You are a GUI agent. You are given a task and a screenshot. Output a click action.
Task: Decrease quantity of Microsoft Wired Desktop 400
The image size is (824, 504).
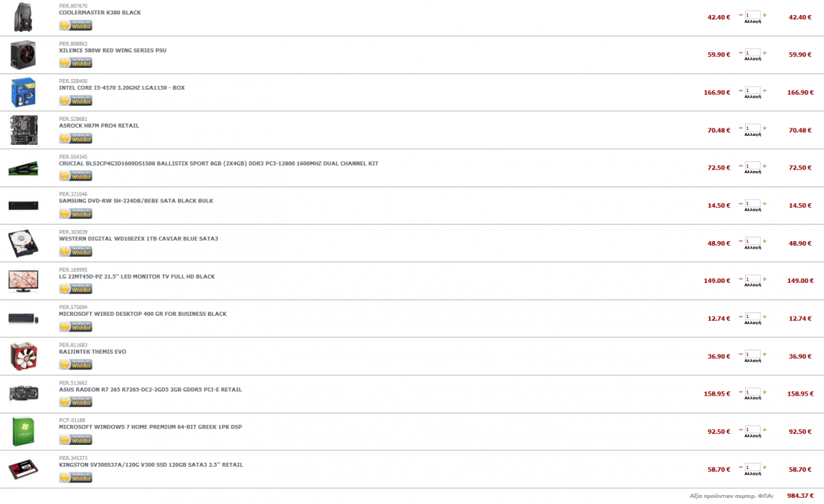pyautogui.click(x=741, y=317)
